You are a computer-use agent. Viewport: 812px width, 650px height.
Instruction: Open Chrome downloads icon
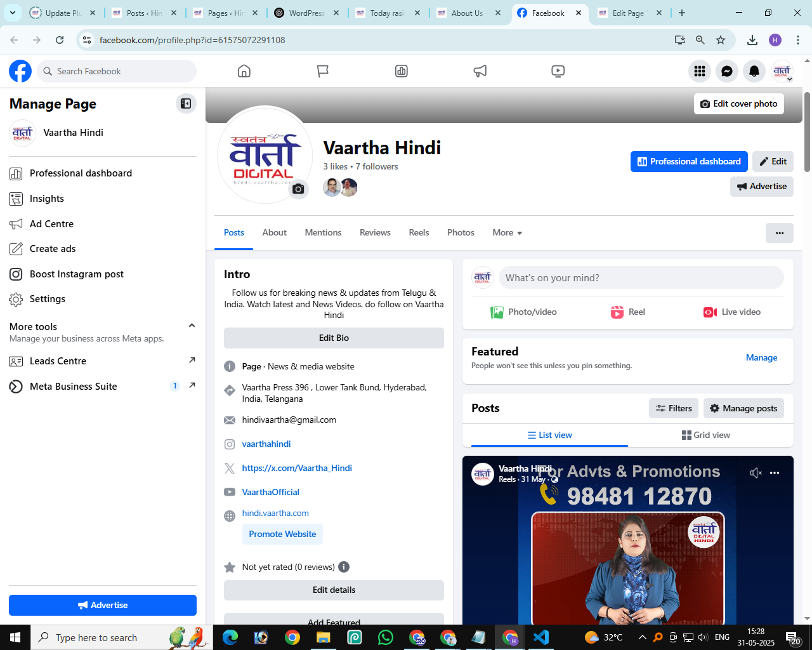tap(752, 40)
